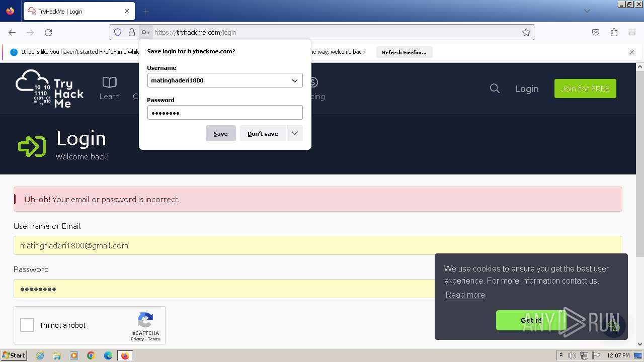Click the reCAPTCHA logo icon
The width and height of the screenshot is (644, 362).
(145, 320)
